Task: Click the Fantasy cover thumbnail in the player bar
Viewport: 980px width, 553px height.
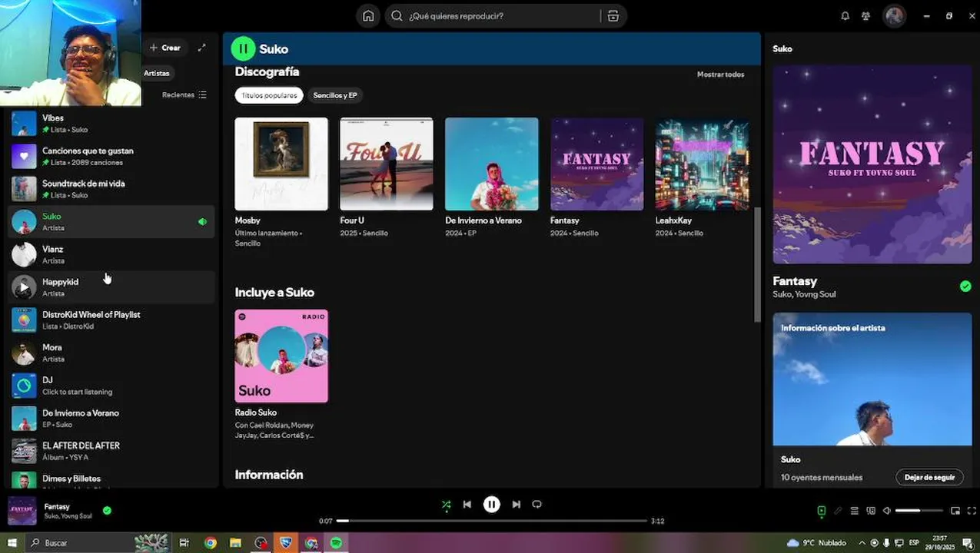Action: coord(22,511)
